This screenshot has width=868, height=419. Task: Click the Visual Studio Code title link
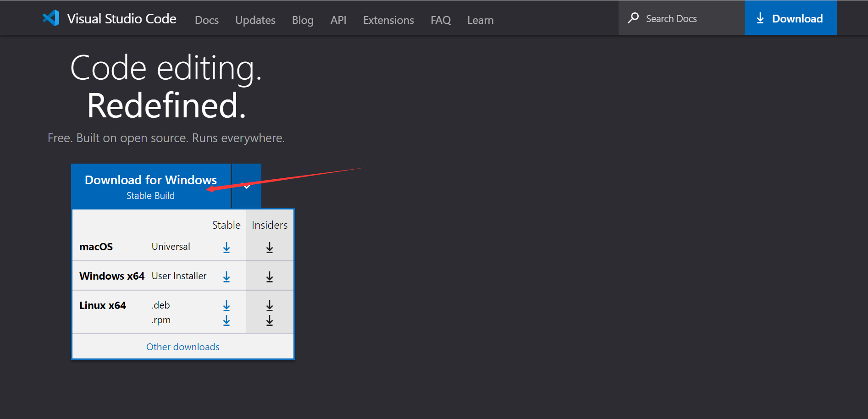pos(122,18)
